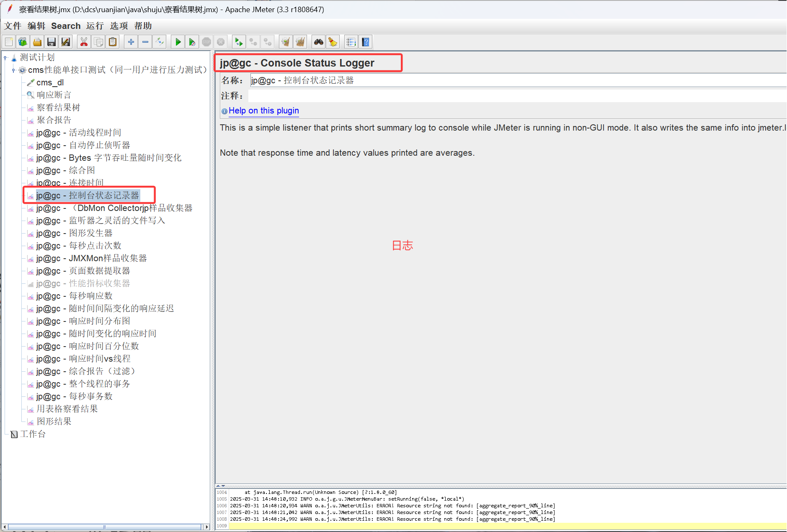The image size is (787, 532).
Task: Select the disabled jp@gc - 性能指标收集器 item
Action: coord(83,283)
